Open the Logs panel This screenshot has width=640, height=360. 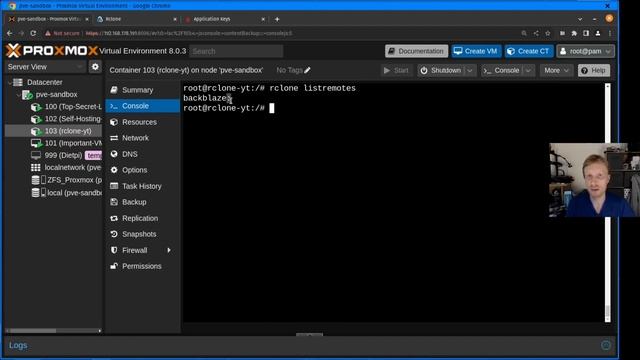pos(18,345)
